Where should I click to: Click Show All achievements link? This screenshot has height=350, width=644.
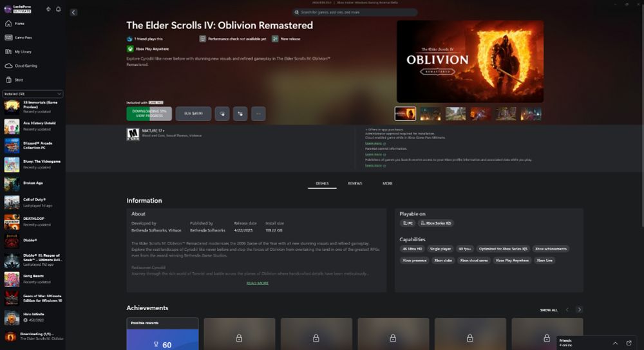click(x=549, y=310)
